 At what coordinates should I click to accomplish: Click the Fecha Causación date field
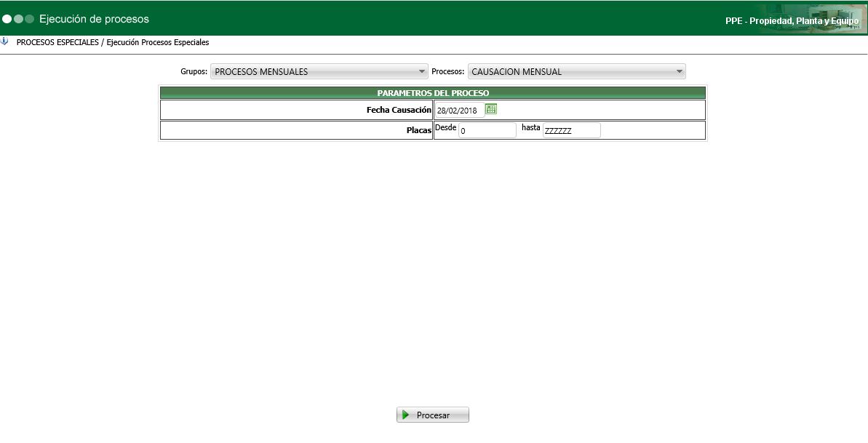[459, 110]
